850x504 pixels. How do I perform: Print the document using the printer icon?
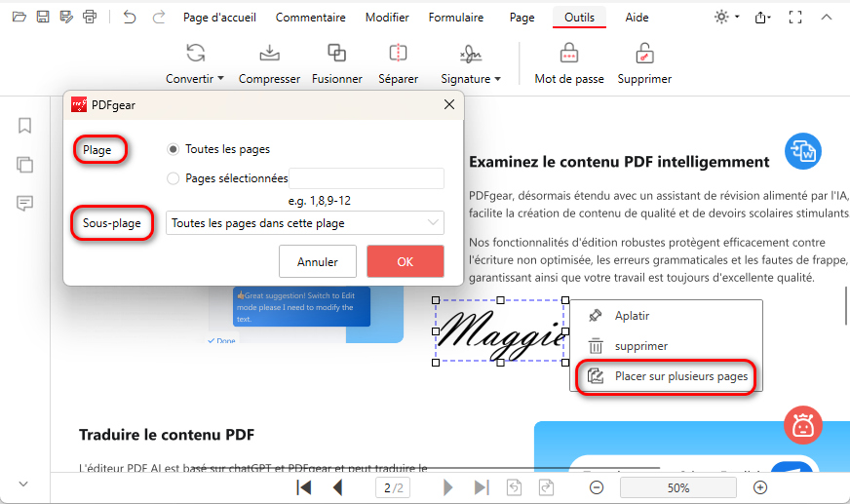pyautogui.click(x=90, y=18)
